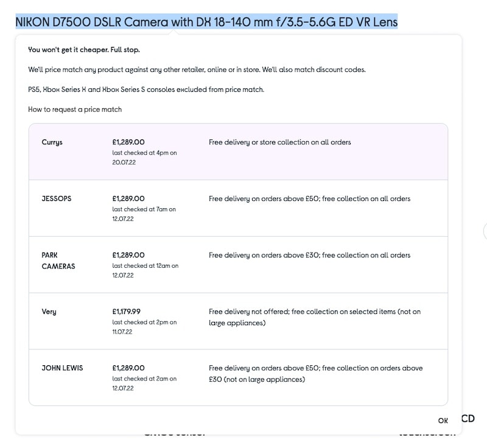The width and height of the screenshot is (487, 448).
Task: Click JOHN LEWIS delivery terms text
Action: point(315,374)
